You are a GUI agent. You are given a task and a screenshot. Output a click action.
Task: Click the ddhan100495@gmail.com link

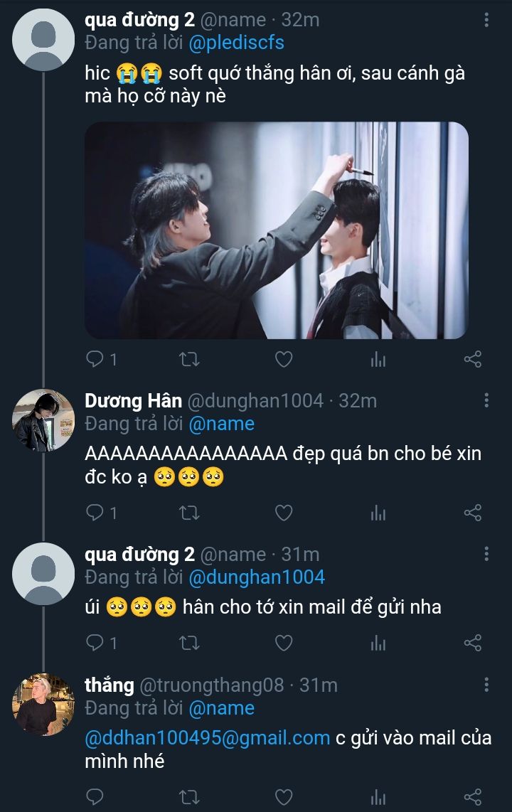tap(207, 738)
